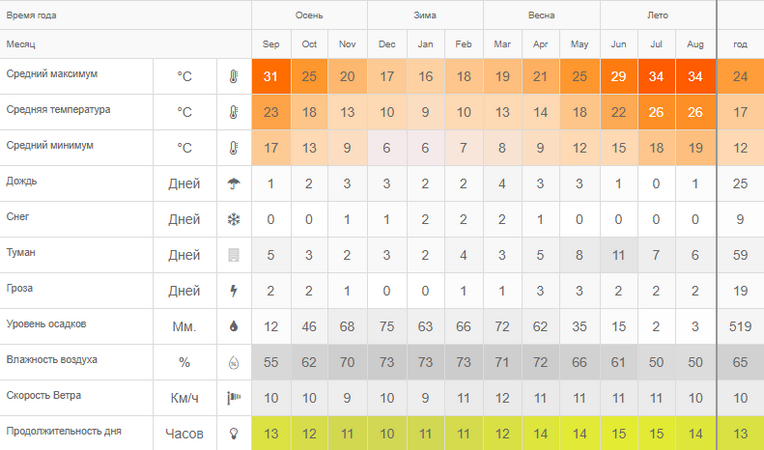Click the wind sock icon for Скорость Ветра
764x450 pixels.
234,398
